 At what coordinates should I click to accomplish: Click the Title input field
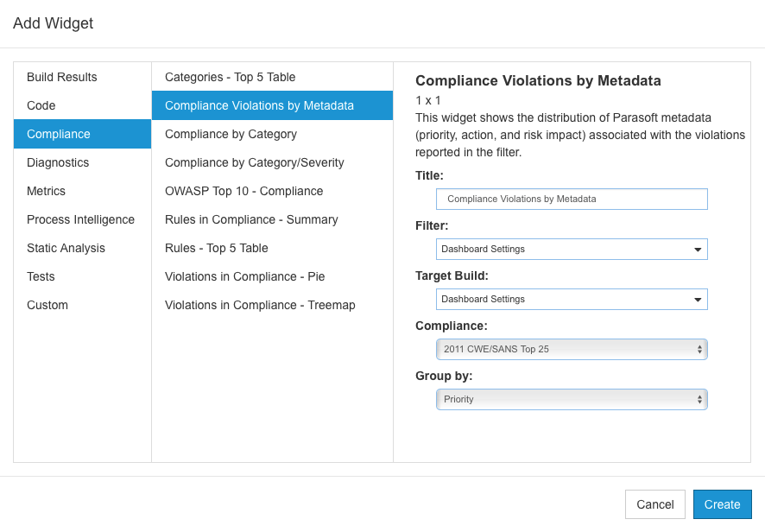tap(572, 199)
